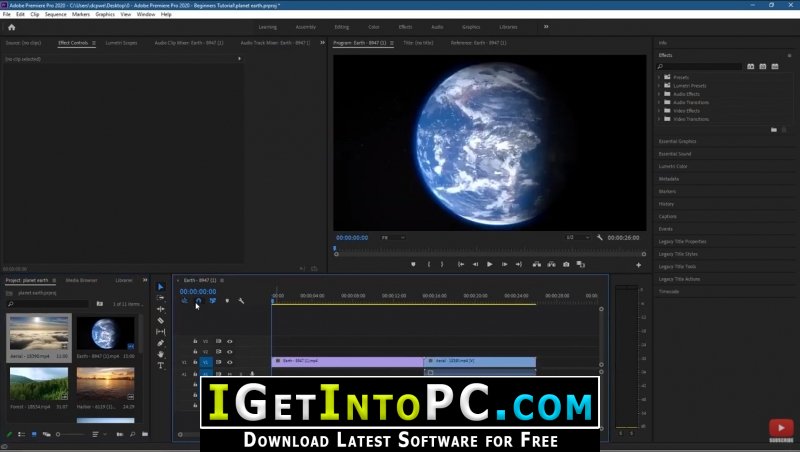Toggle V3 track lock

[195, 341]
